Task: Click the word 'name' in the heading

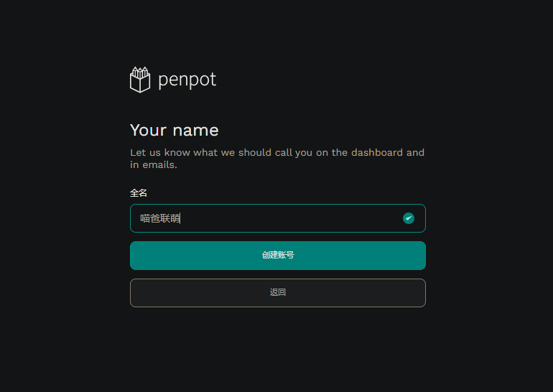Action: pyautogui.click(x=196, y=131)
